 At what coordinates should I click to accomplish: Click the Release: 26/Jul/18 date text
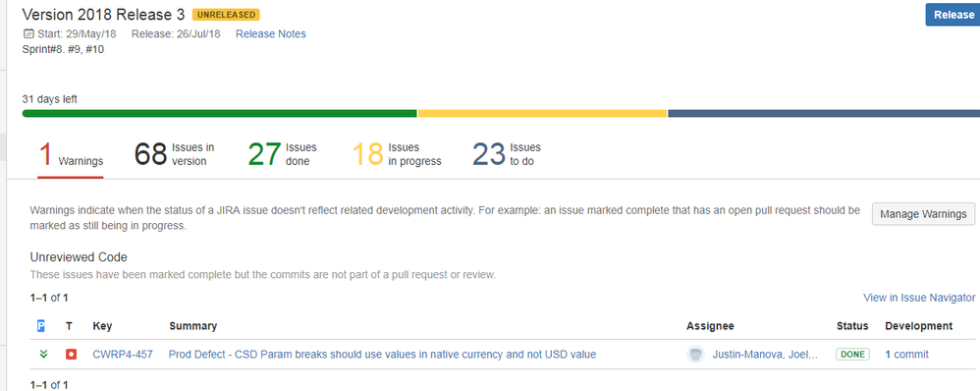176,33
